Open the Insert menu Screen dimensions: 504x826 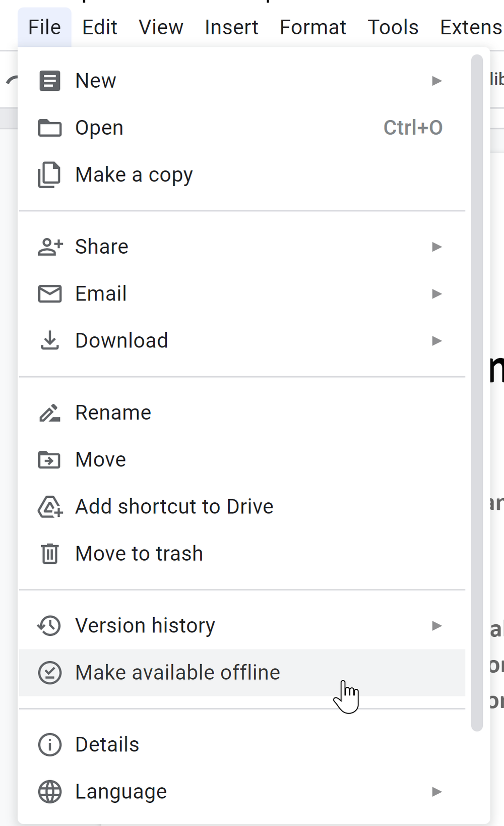click(x=231, y=27)
